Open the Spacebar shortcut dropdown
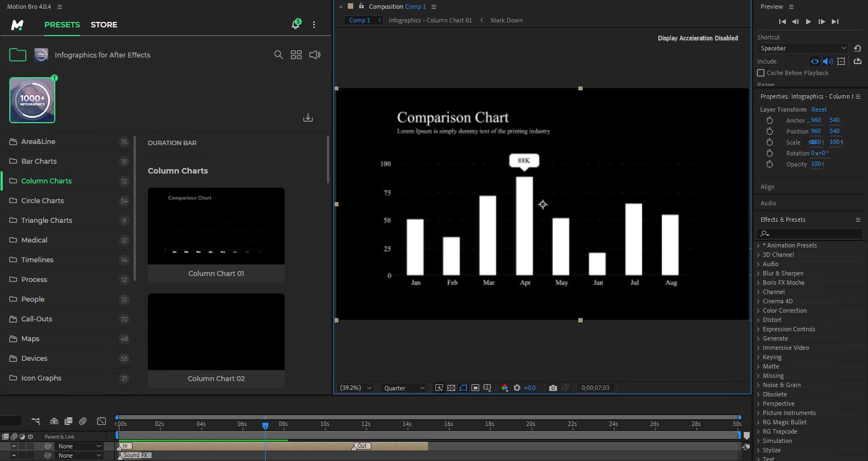This screenshot has height=461, width=868. point(802,48)
